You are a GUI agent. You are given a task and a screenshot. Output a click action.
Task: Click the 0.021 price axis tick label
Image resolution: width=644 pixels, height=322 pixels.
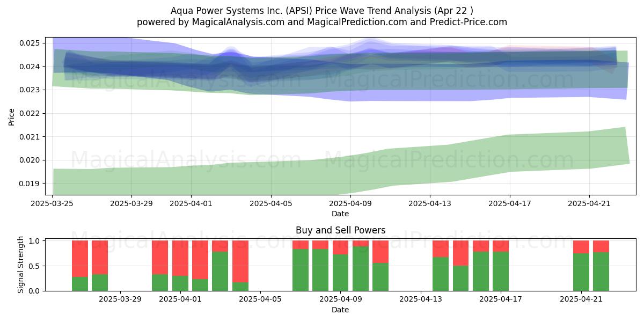(31, 137)
